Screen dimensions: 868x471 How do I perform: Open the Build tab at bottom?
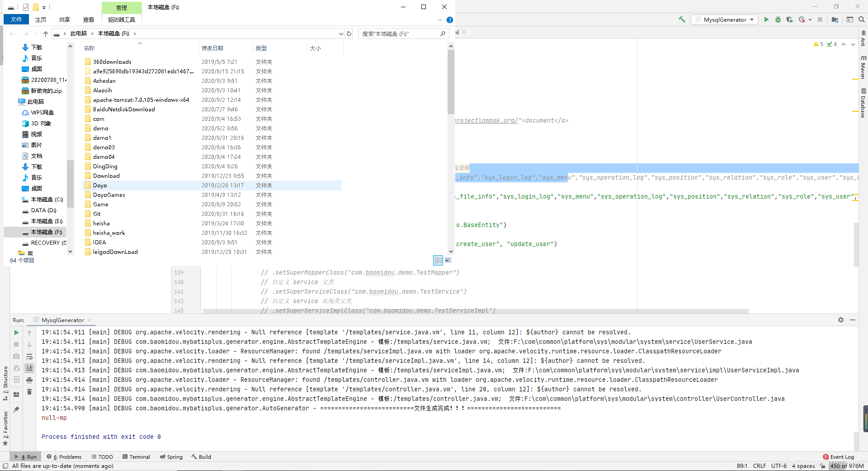tap(201, 457)
